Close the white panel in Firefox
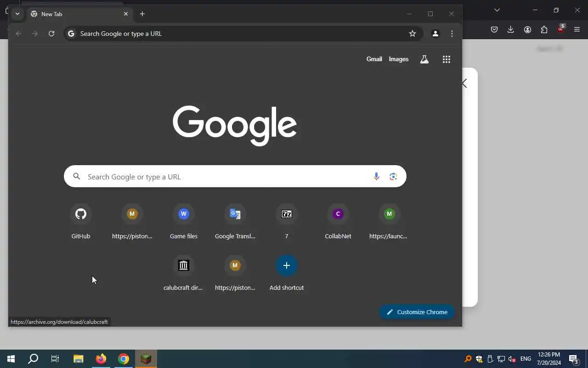Screen dimensions: 588x368 (x=464, y=83)
